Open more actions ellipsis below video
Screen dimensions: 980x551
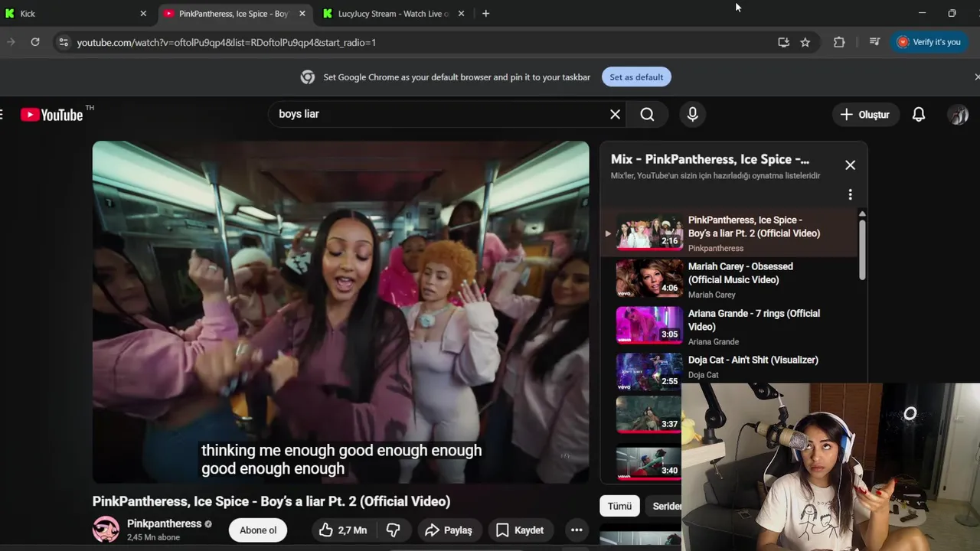coord(577,530)
